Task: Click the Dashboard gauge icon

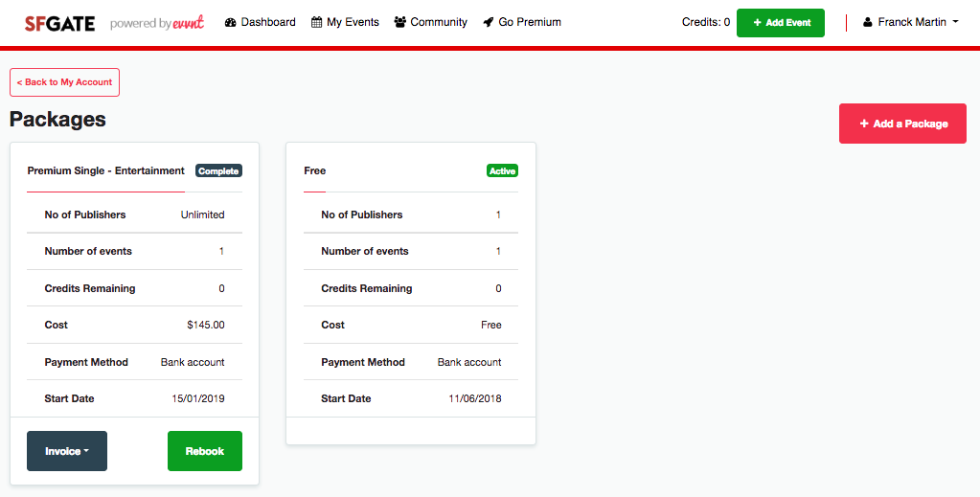Action: tap(231, 23)
